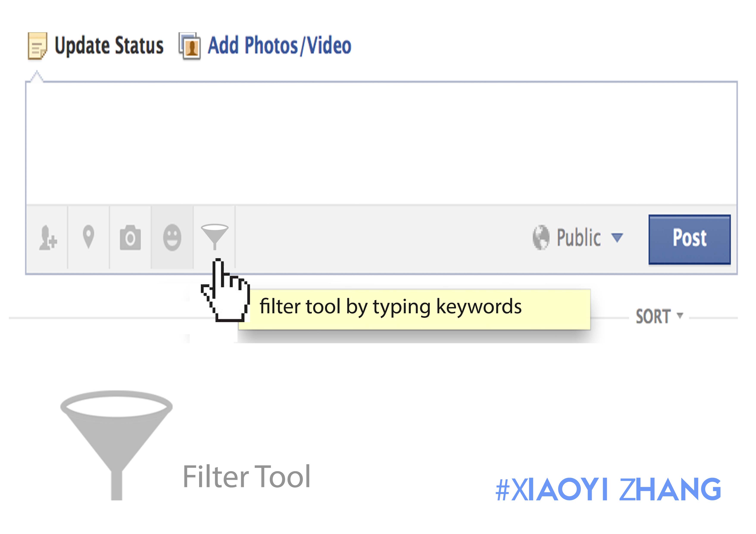Screen dimensions: 756x534
Task: Click the Add Photos/Video picture icon
Action: [x=190, y=46]
